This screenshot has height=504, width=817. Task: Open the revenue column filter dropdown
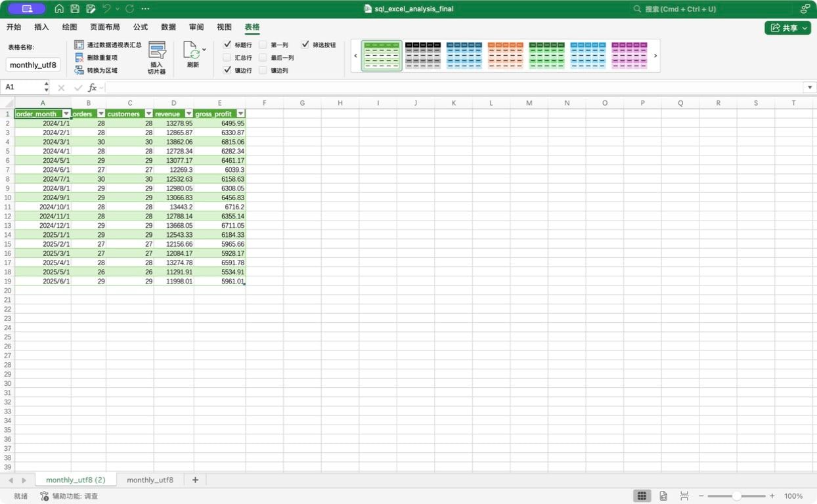point(188,114)
